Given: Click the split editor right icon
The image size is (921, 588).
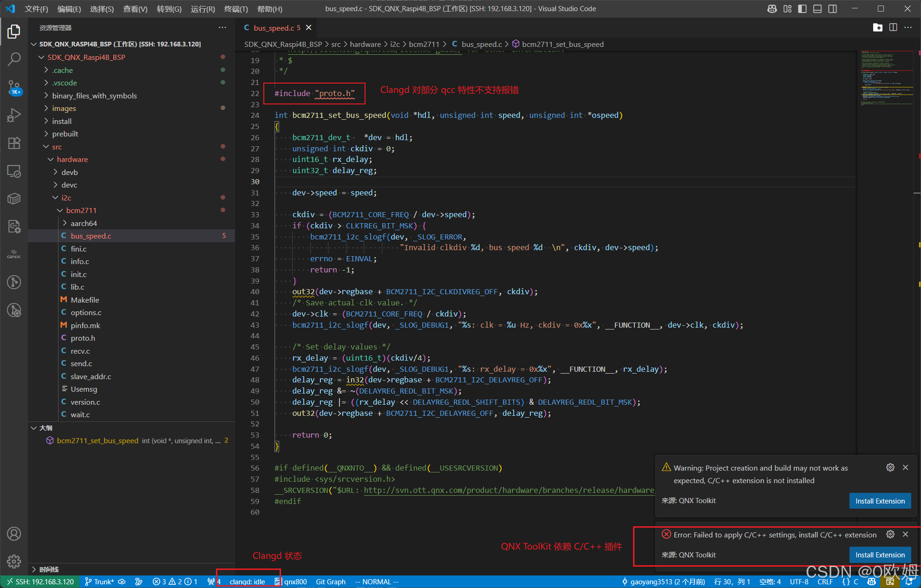Looking at the screenshot, I should [893, 27].
